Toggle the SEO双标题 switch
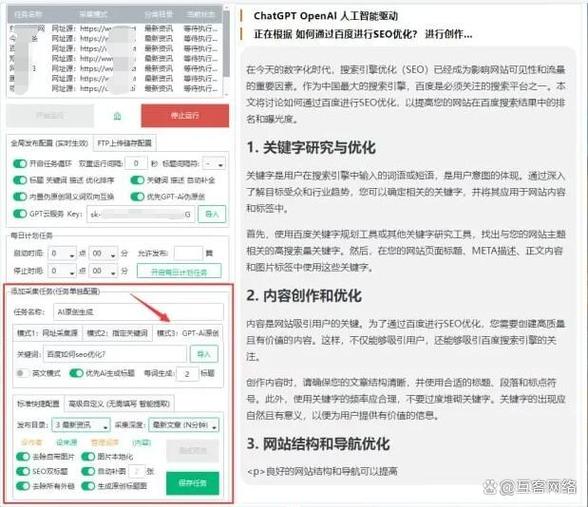 23,471
